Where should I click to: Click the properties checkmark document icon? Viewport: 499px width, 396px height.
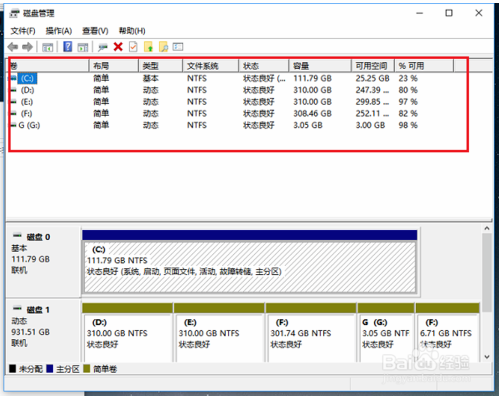(133, 47)
